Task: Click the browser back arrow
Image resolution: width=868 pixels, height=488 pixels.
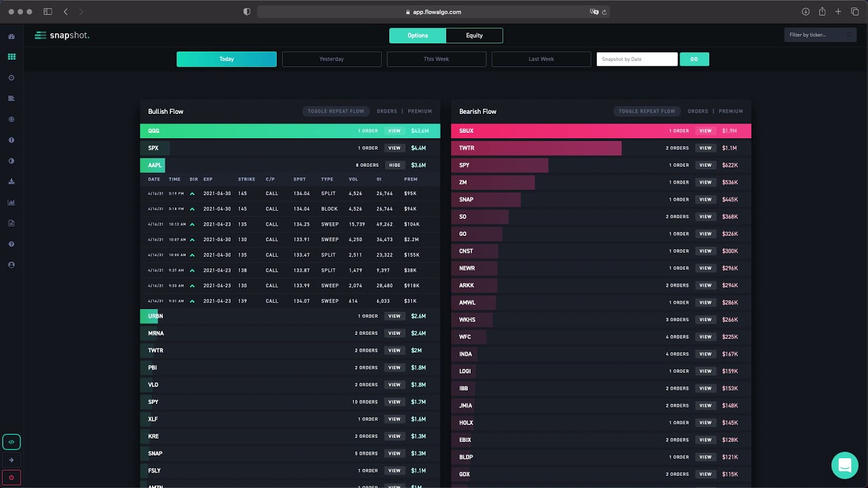Action: [x=66, y=12]
